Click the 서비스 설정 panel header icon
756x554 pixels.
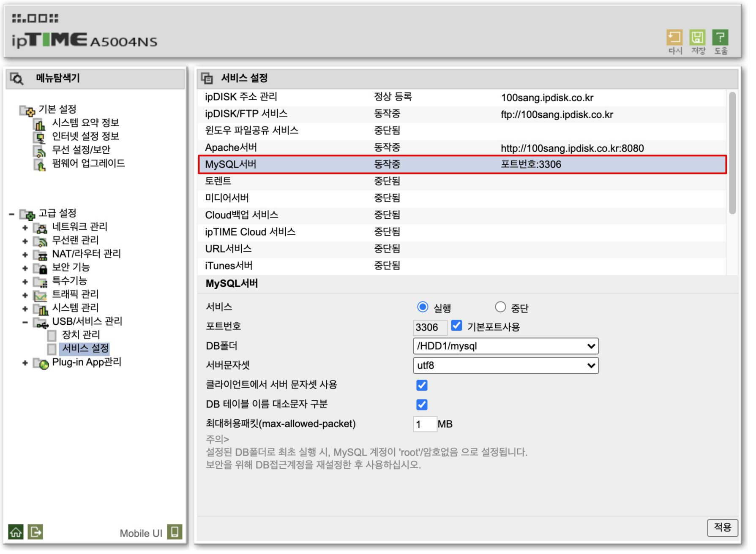pos(207,78)
